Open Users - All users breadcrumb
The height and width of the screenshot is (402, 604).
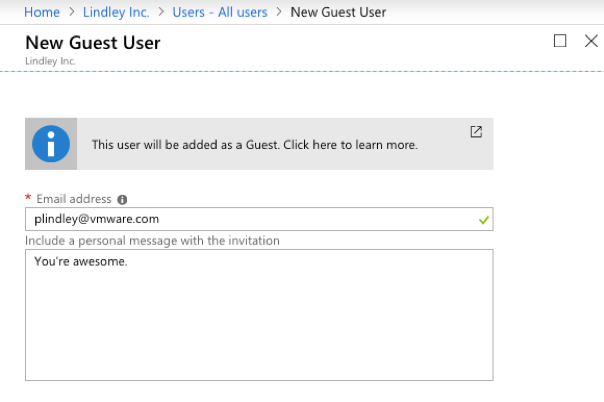click(220, 13)
